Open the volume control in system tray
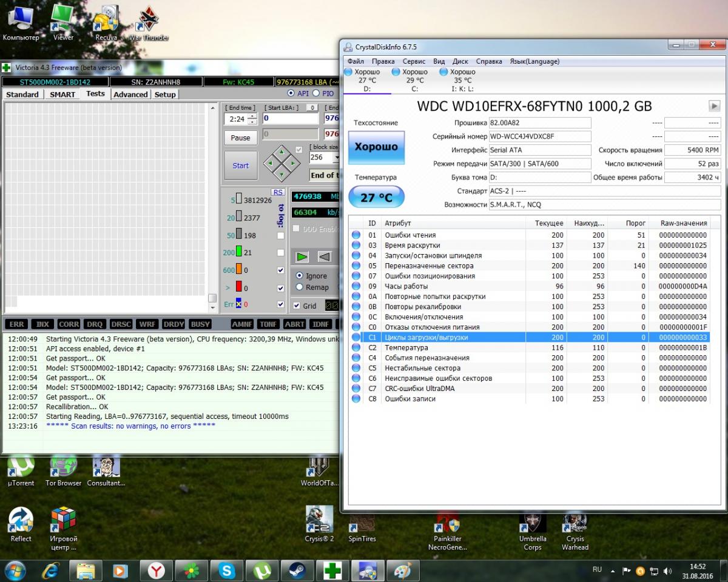The image size is (728, 582). tap(668, 571)
